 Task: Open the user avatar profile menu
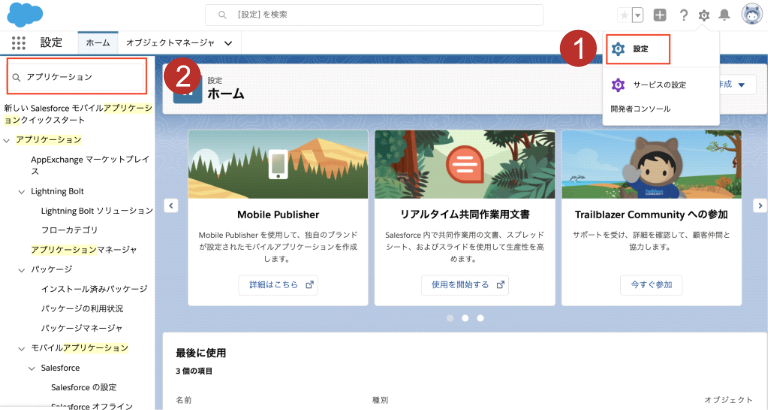pos(752,15)
